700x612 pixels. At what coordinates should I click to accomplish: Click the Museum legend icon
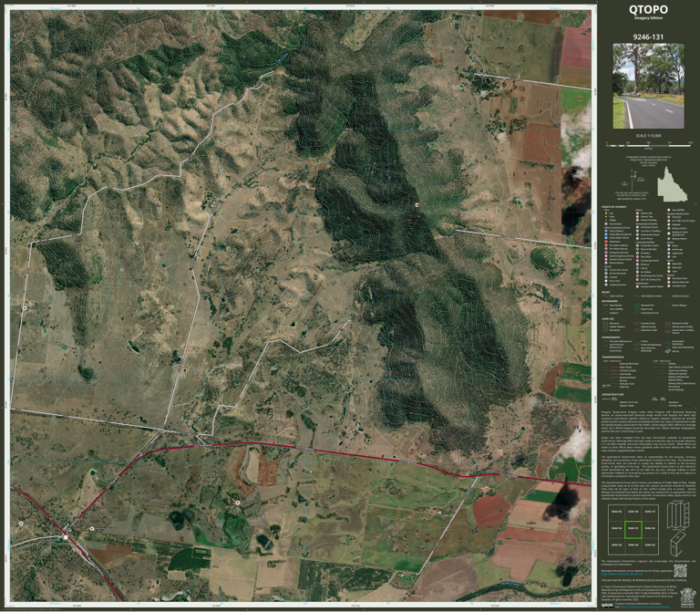637,265
